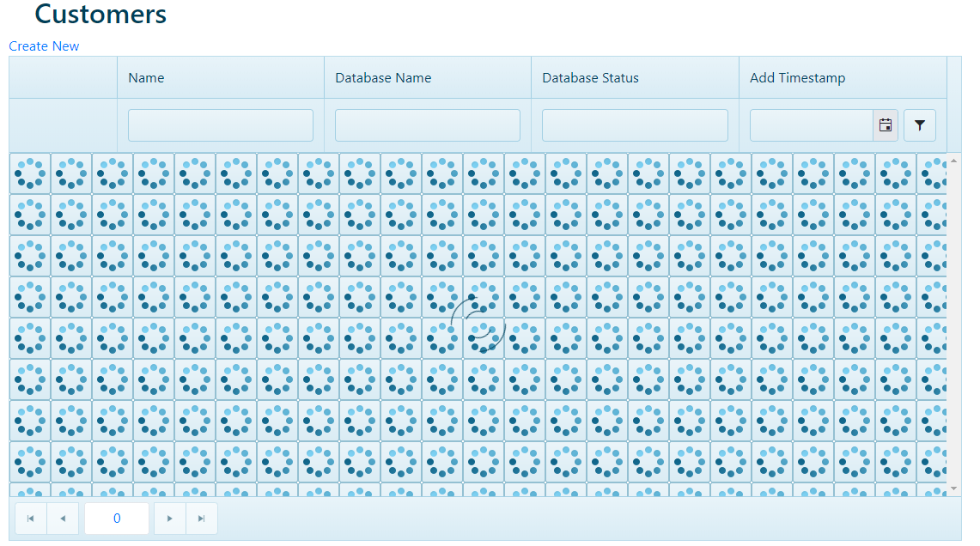Click the Customers page heading

(100, 14)
